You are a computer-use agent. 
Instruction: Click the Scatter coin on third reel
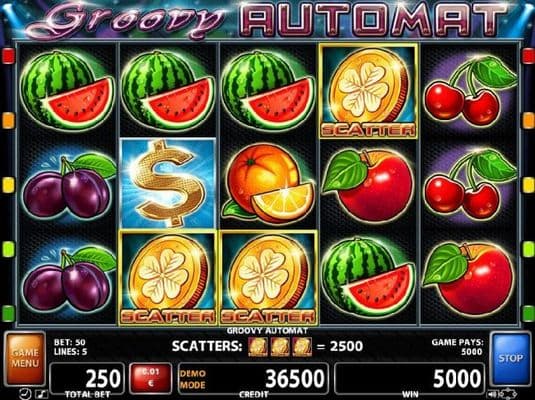click(268, 277)
